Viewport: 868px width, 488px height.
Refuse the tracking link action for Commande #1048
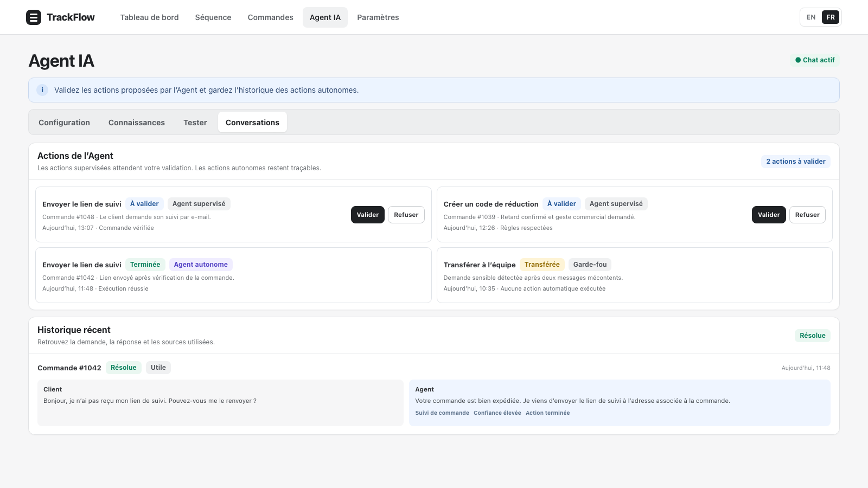406,215
